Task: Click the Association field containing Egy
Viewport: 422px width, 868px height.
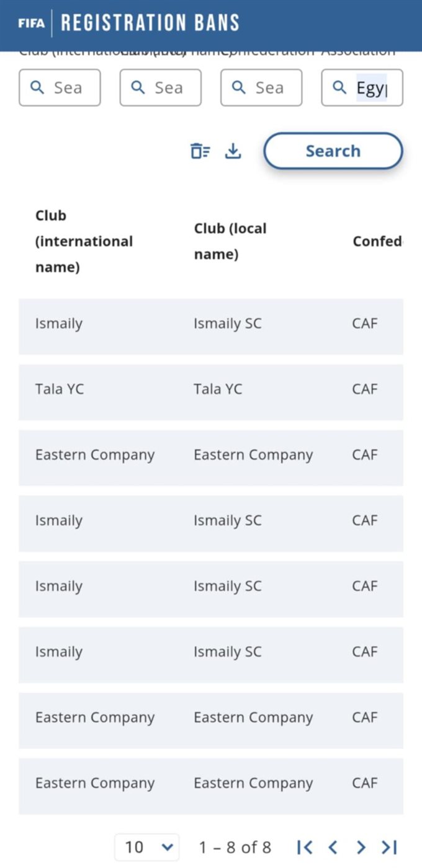Action: pos(370,88)
